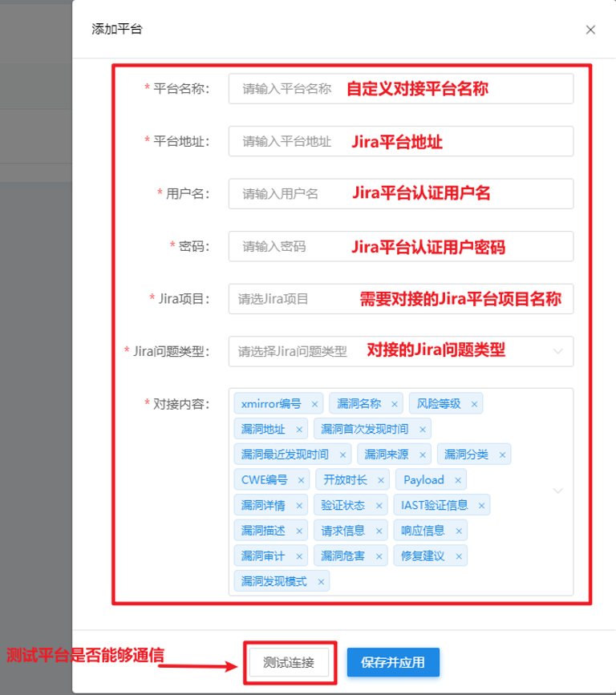The width and height of the screenshot is (616, 695).
Task: Remove the Payload tag
Action: 458,480
